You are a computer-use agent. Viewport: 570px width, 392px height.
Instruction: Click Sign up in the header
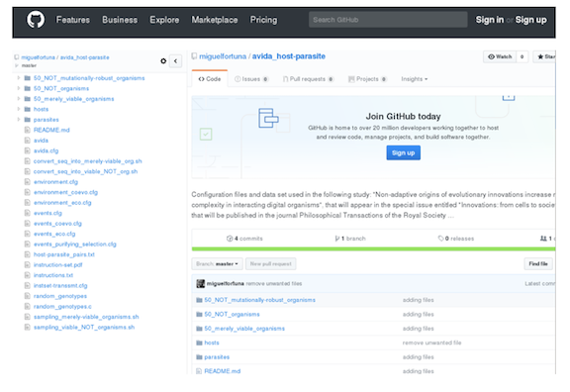(x=530, y=20)
